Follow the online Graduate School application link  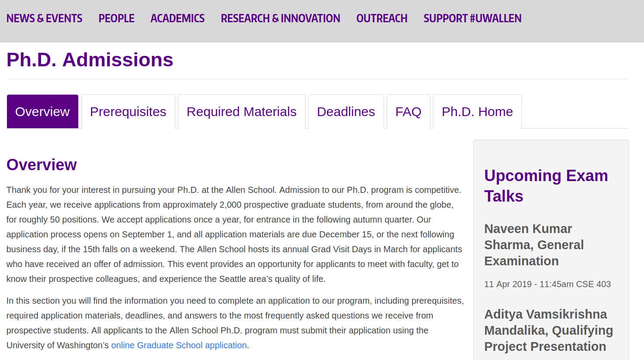click(x=179, y=345)
